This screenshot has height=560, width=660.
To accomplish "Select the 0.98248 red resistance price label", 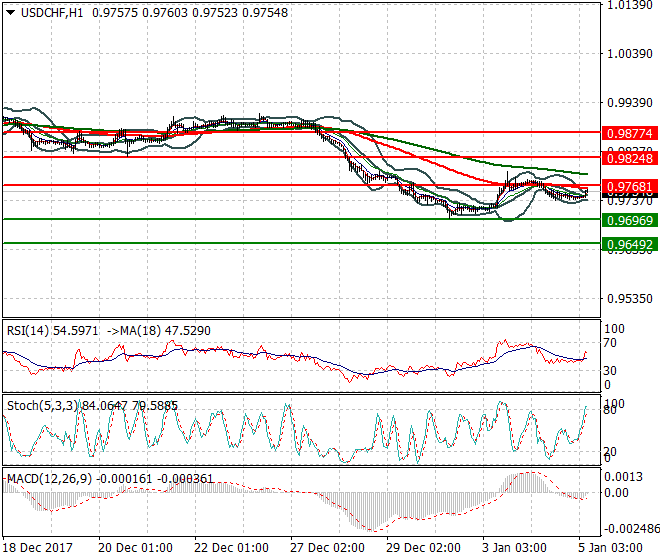I will (x=630, y=159).
